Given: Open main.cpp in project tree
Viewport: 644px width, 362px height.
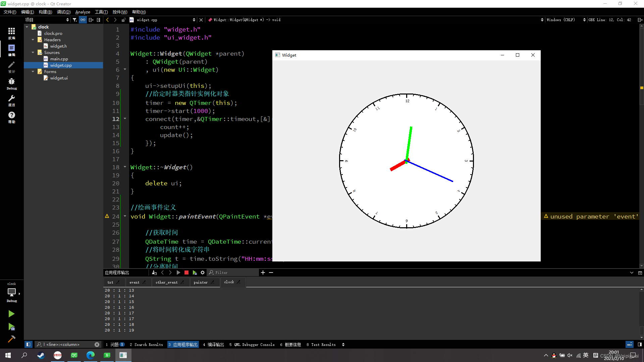Looking at the screenshot, I should click(x=59, y=59).
